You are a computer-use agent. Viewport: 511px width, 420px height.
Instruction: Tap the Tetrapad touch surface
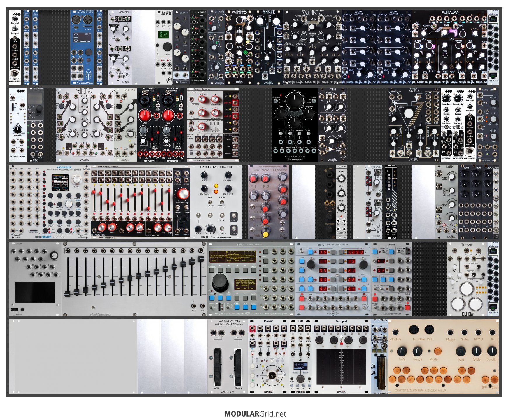coord(341,366)
